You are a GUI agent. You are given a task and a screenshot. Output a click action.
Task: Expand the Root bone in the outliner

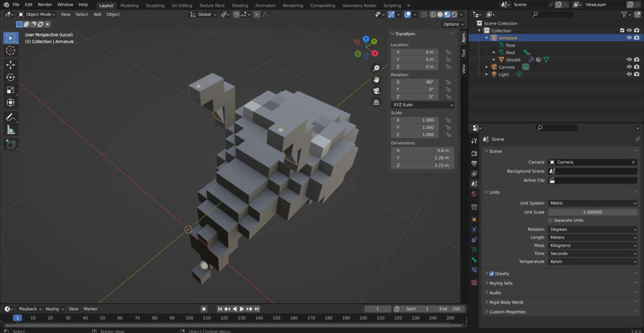tap(494, 52)
